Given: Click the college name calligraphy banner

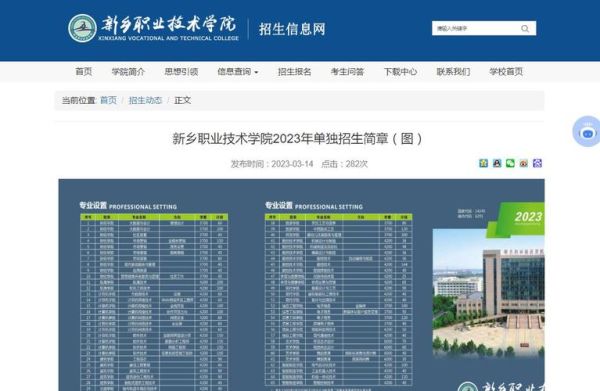Looking at the screenshot, I should (169, 28).
